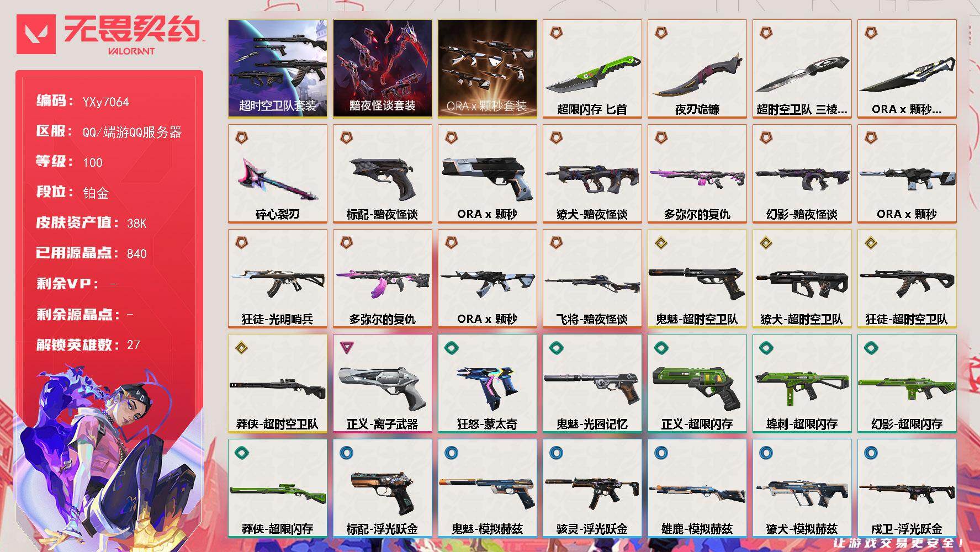Open the 标配-浮光跃金 pistol card

click(383, 489)
